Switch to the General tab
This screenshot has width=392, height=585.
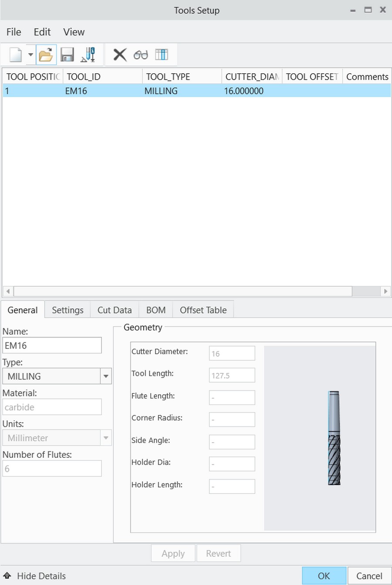tap(23, 310)
